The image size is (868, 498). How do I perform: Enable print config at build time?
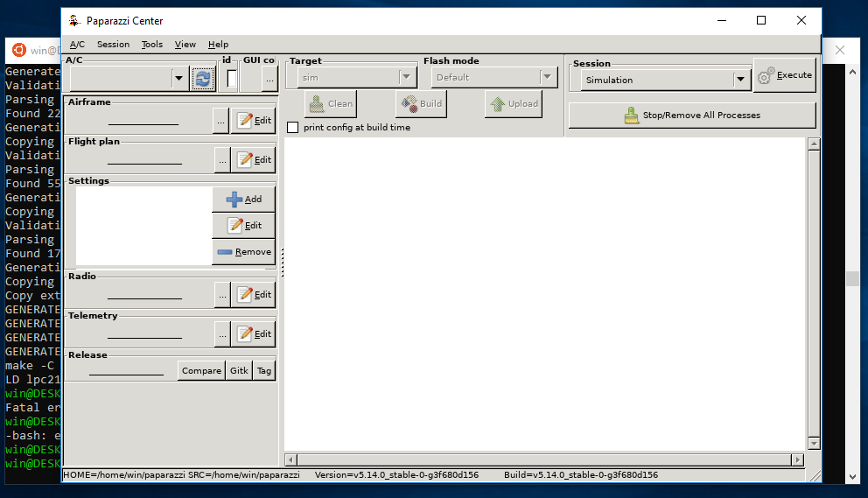[293, 128]
